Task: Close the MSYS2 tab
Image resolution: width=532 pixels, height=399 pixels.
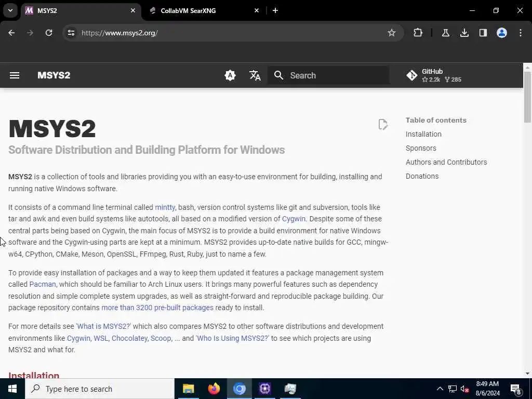Action: (x=133, y=10)
